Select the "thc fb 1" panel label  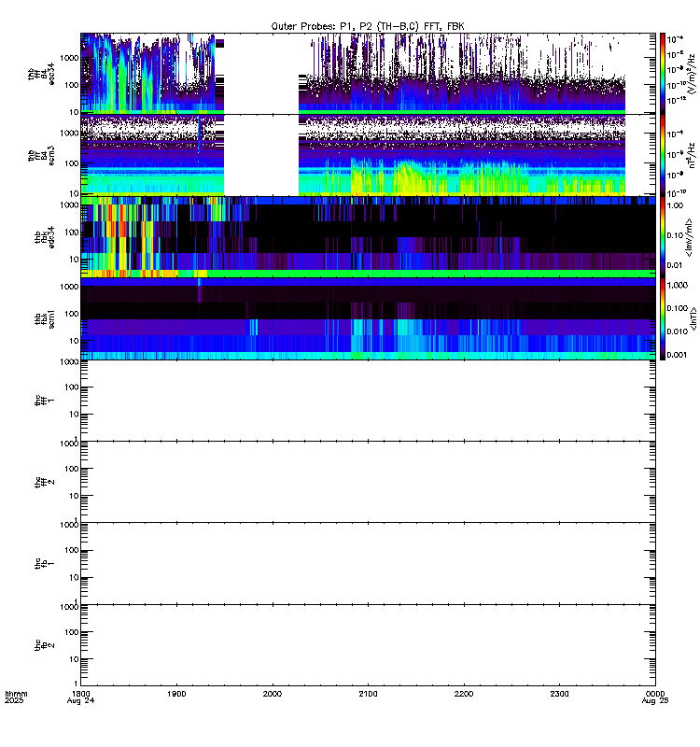point(45,563)
